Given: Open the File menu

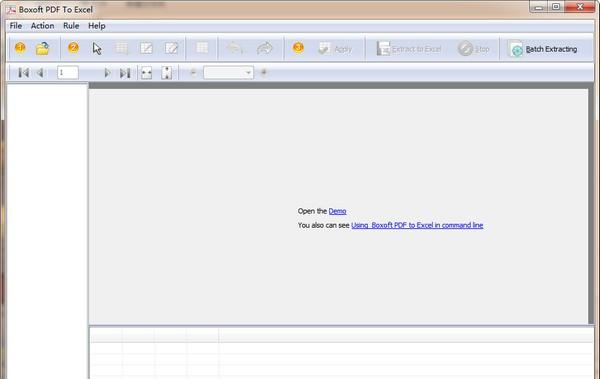Looking at the screenshot, I should point(16,26).
